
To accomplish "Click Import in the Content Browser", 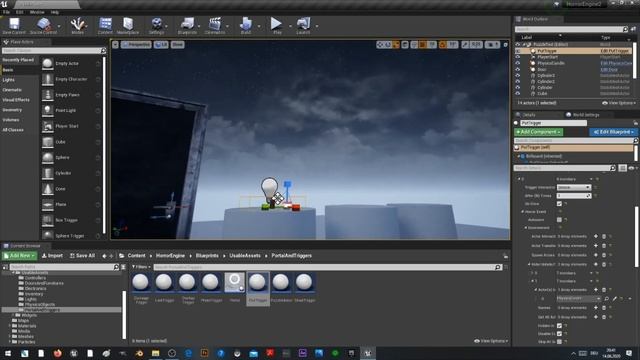I will point(52,256).
